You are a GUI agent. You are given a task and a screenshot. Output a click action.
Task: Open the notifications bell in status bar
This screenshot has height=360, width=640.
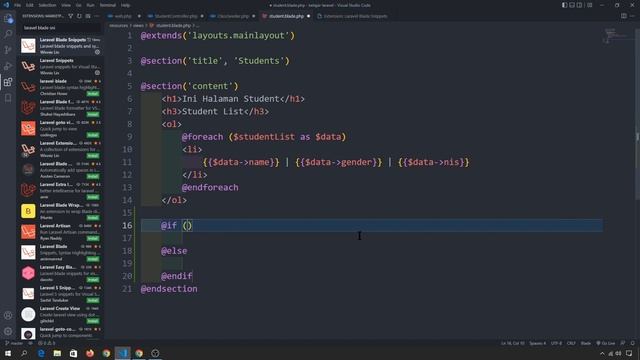point(632,344)
